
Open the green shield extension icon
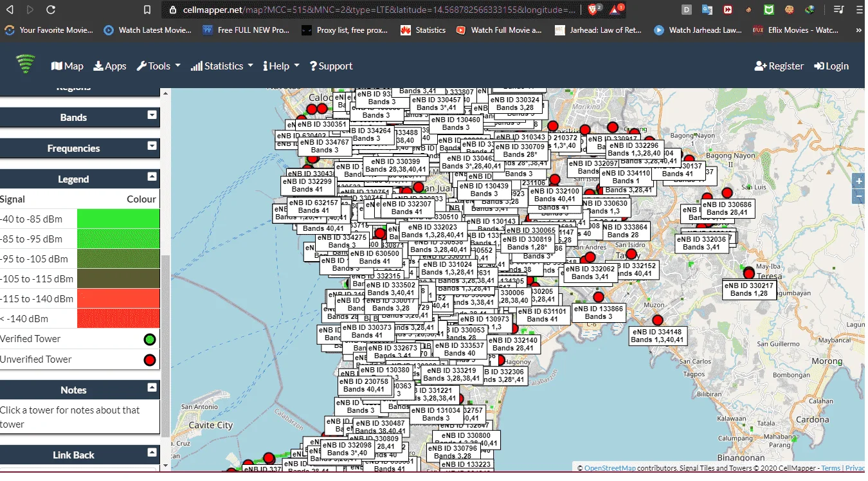click(768, 10)
